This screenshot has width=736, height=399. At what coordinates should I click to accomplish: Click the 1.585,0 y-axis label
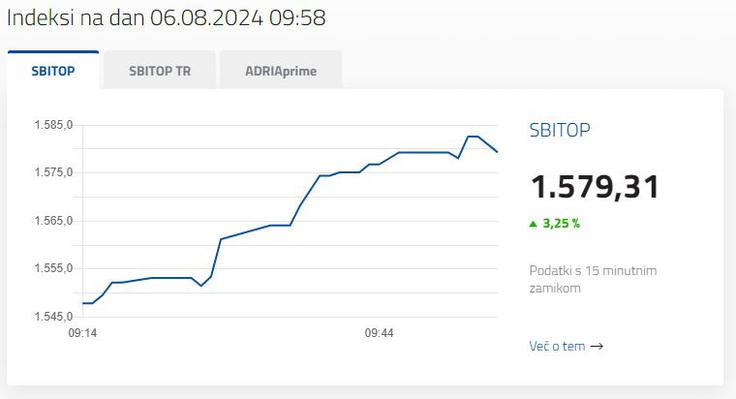[x=54, y=125]
